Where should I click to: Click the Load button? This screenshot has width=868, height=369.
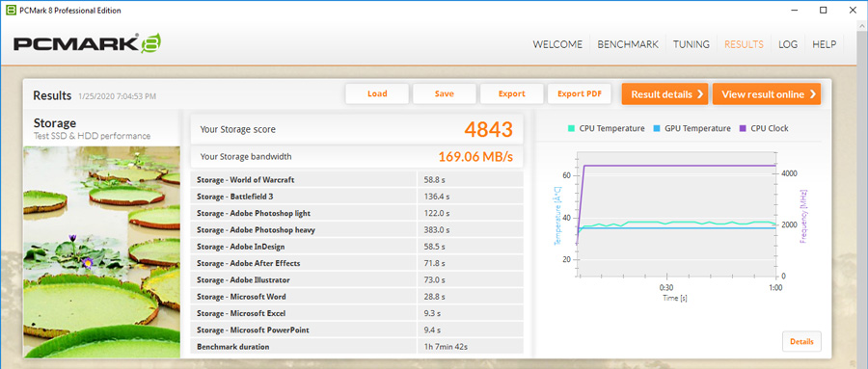click(x=377, y=94)
